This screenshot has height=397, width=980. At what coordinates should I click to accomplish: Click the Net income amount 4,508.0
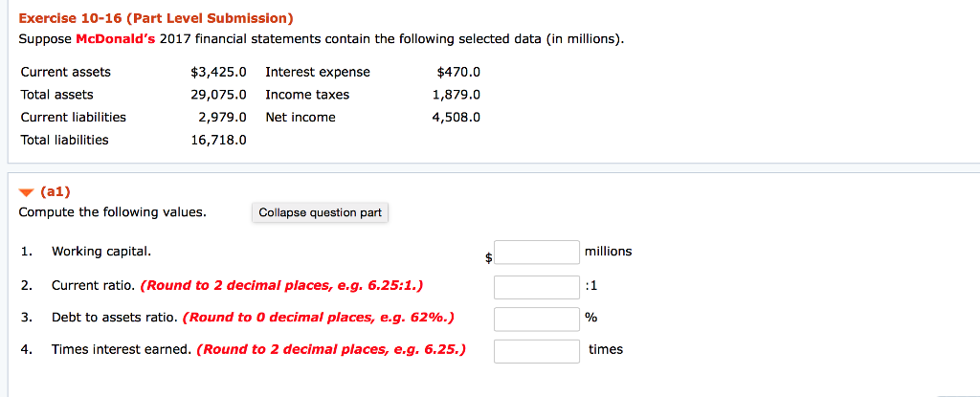[456, 117]
